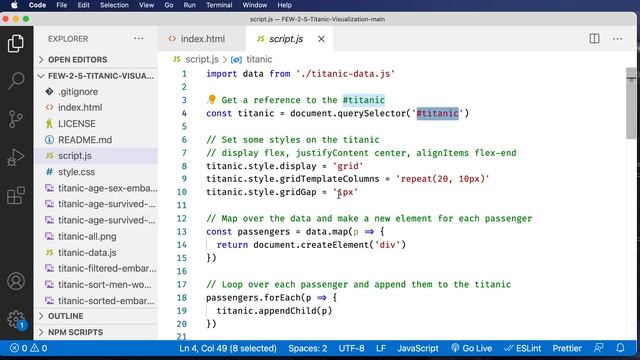Collapse the FEW-2-5-TITANIC-VISUA... folder
The height and width of the screenshot is (360, 640).
(96, 76)
